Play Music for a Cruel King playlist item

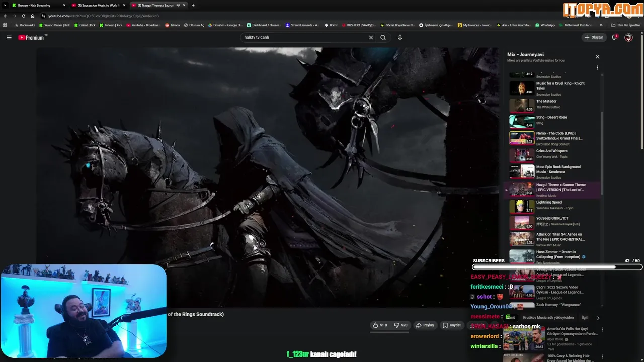553,88
